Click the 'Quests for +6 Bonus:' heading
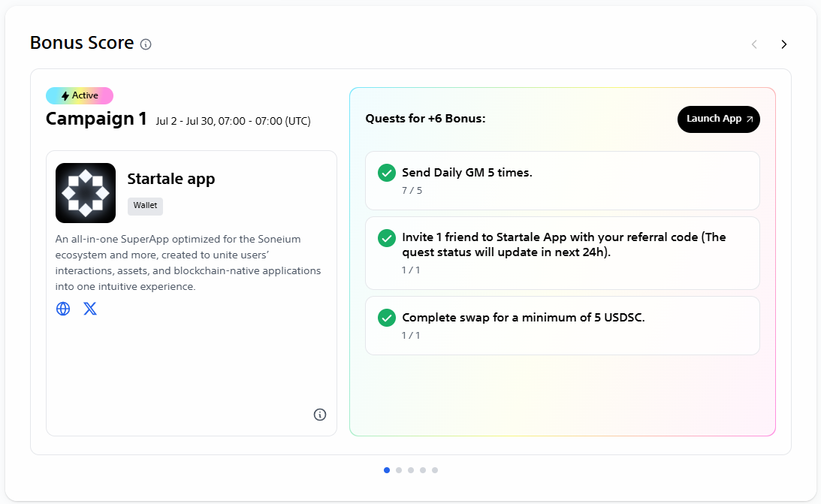The height and width of the screenshot is (504, 821). 425,119
